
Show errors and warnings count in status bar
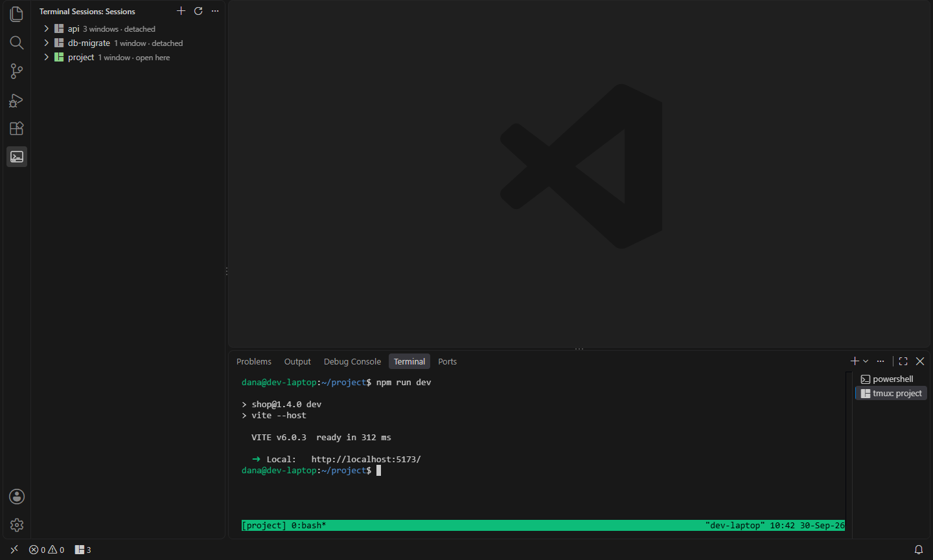(x=47, y=550)
